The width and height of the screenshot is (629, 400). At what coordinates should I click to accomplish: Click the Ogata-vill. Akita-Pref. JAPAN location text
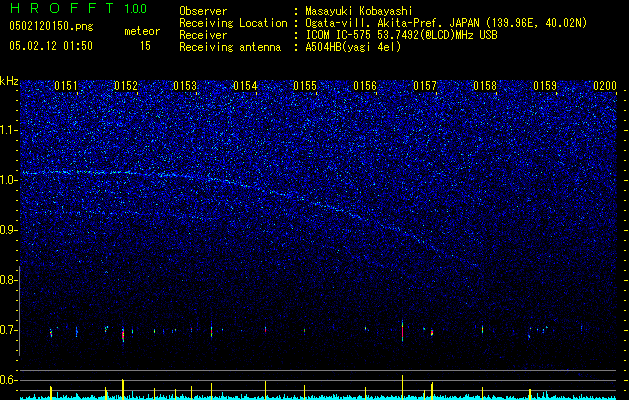446,24
